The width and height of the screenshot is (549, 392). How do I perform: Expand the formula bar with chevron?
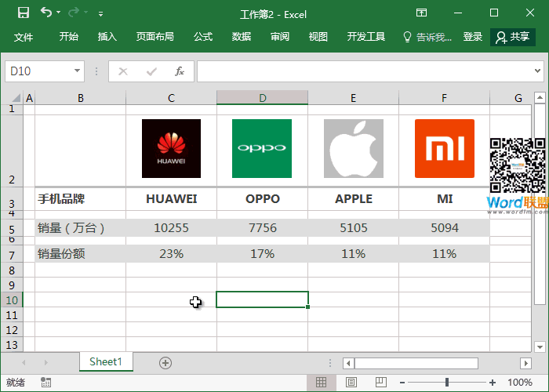537,71
